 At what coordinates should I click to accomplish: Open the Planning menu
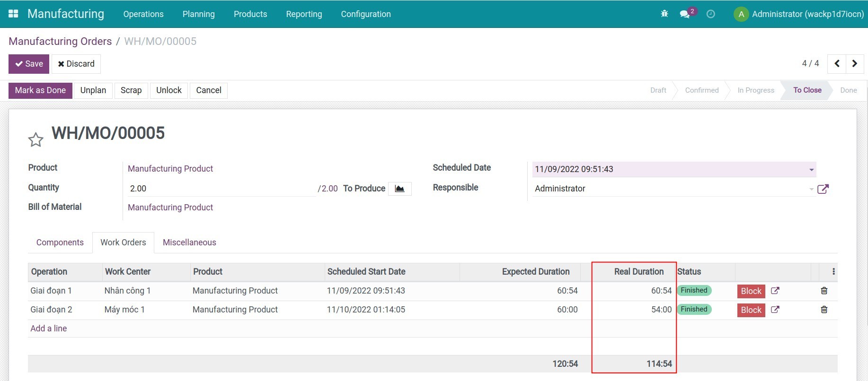click(198, 14)
